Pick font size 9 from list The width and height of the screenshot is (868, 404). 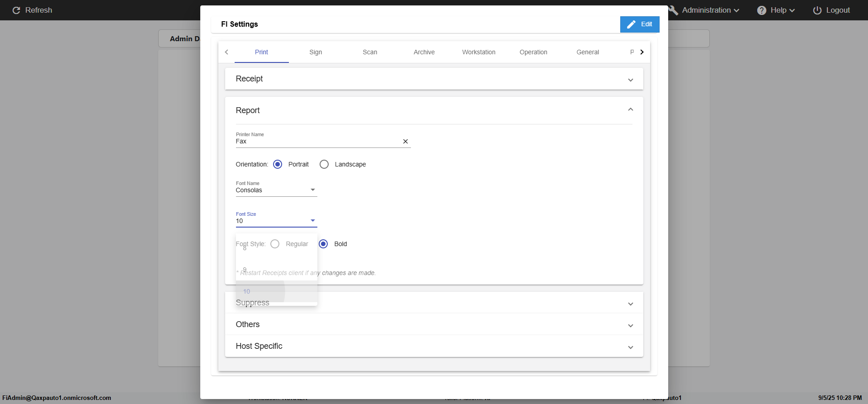point(276,270)
